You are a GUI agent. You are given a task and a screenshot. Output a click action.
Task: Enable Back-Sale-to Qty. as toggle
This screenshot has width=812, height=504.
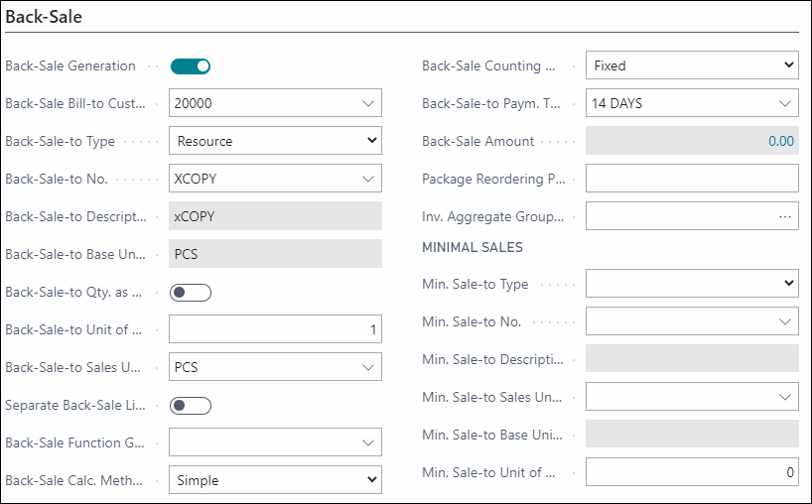point(191,293)
